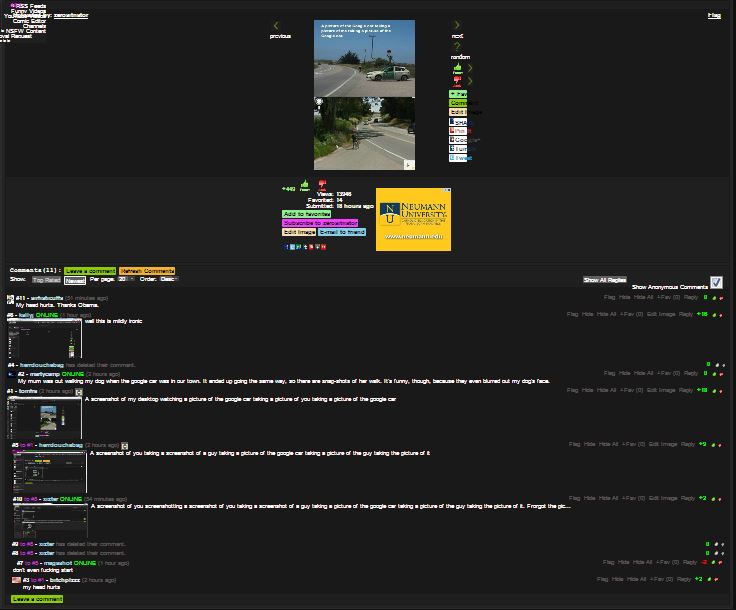Click the random question mark icon
This screenshot has width=736, height=610.
click(457, 47)
